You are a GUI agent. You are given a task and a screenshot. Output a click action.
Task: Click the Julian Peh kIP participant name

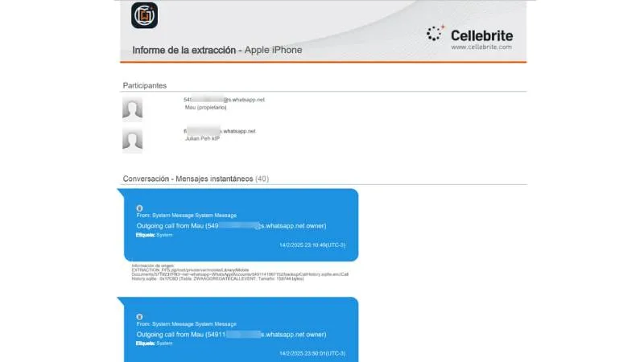(202, 138)
